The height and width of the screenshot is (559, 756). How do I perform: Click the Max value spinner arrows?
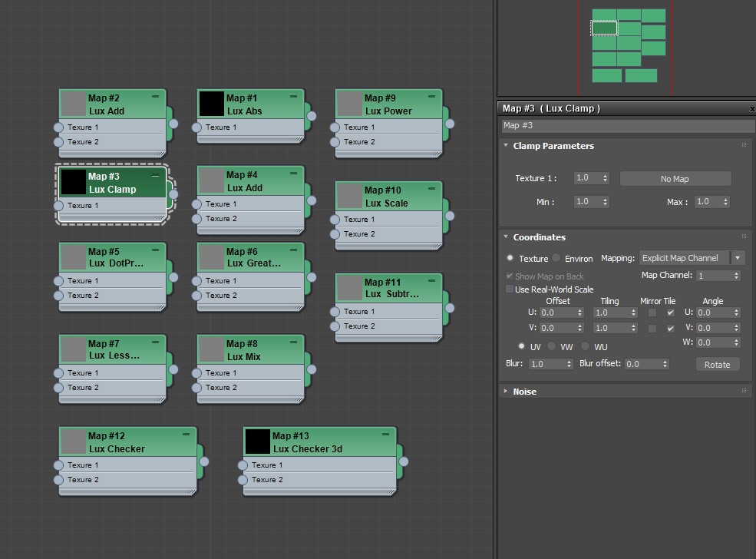(725, 202)
